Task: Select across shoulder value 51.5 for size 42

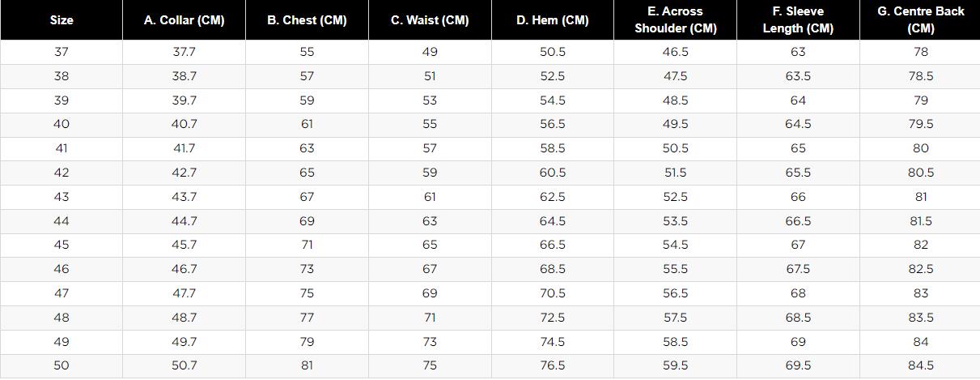Action: (x=676, y=173)
